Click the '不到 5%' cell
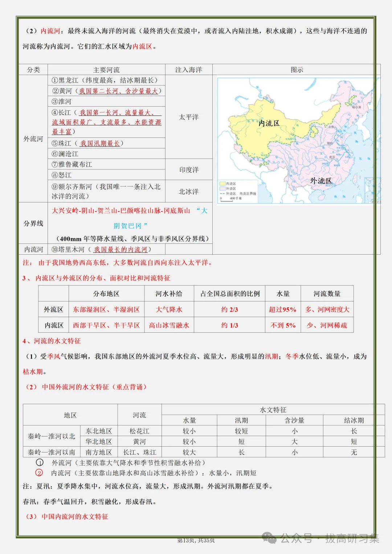 pos(283,325)
